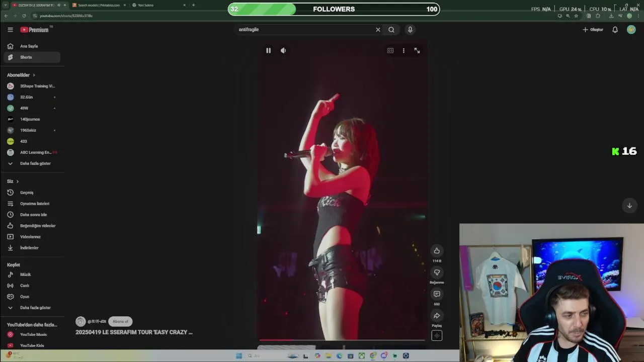The width and height of the screenshot is (644, 362).
Task: Dislike the Shorts video
Action: (437, 272)
